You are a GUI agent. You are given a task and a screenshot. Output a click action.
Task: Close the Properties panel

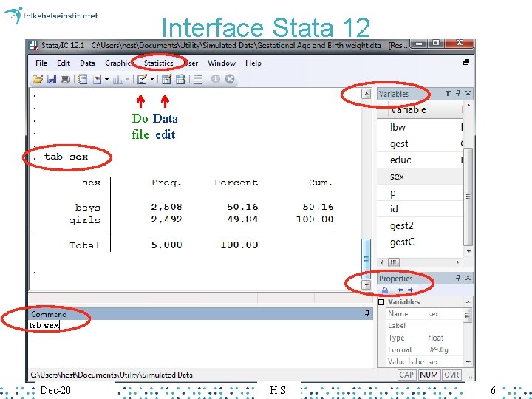[x=468, y=278]
